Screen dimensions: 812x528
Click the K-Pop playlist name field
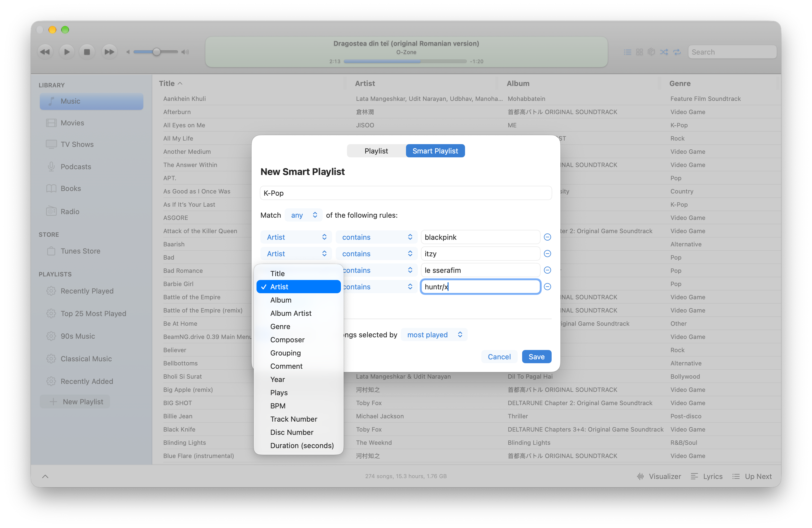pos(406,193)
